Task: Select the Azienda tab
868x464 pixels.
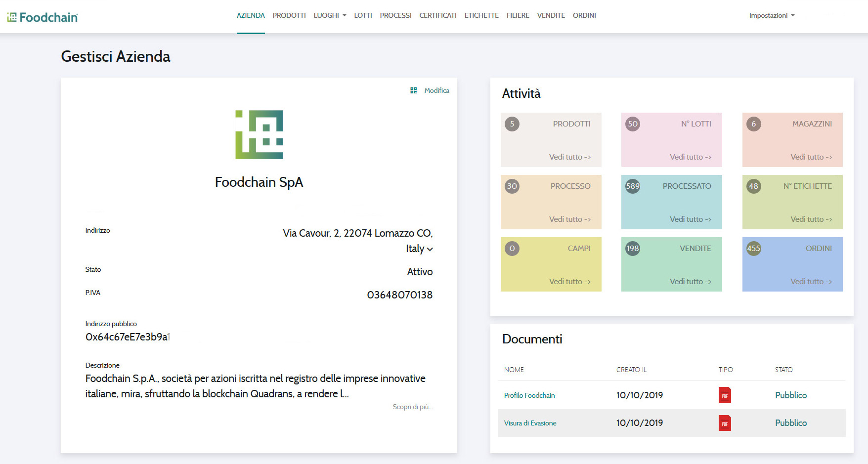Action: pos(251,15)
